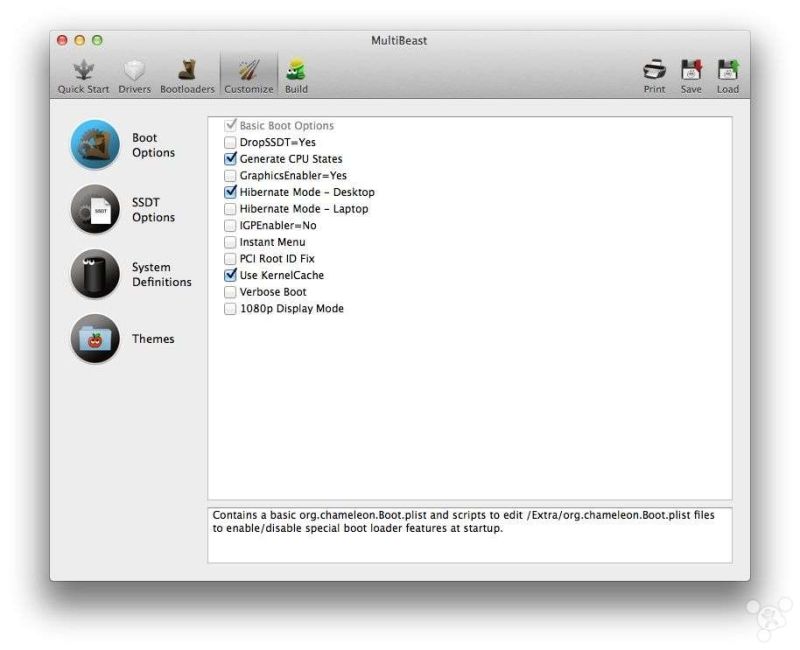Close the MultiBeast window
This screenshot has width=800, height=650.
click(x=62, y=40)
